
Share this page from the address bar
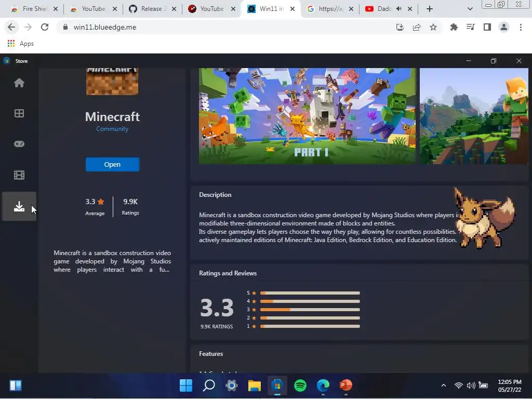417,27
